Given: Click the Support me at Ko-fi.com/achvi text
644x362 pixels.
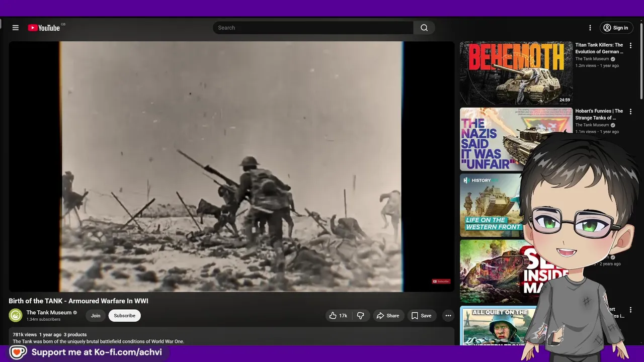Looking at the screenshot, I should tap(97, 352).
